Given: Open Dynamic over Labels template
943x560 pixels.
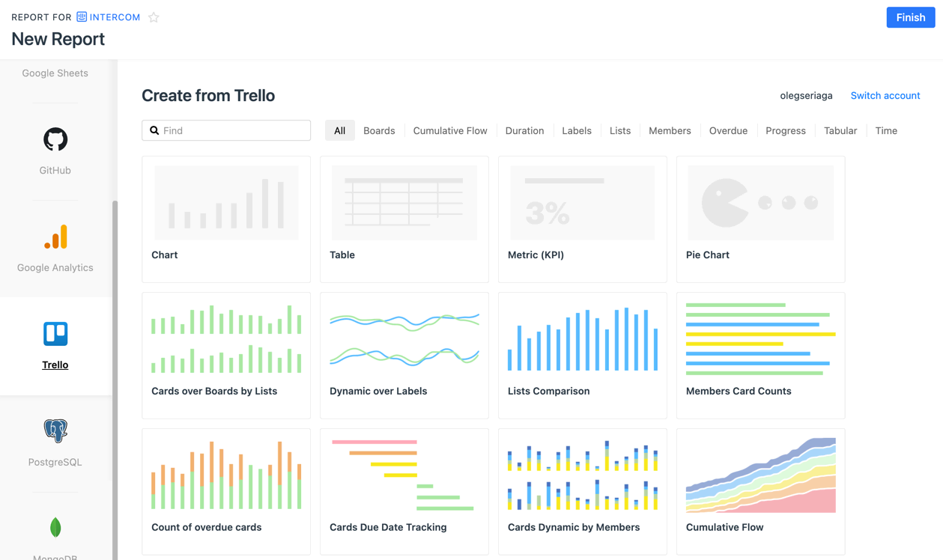Looking at the screenshot, I should coord(404,356).
